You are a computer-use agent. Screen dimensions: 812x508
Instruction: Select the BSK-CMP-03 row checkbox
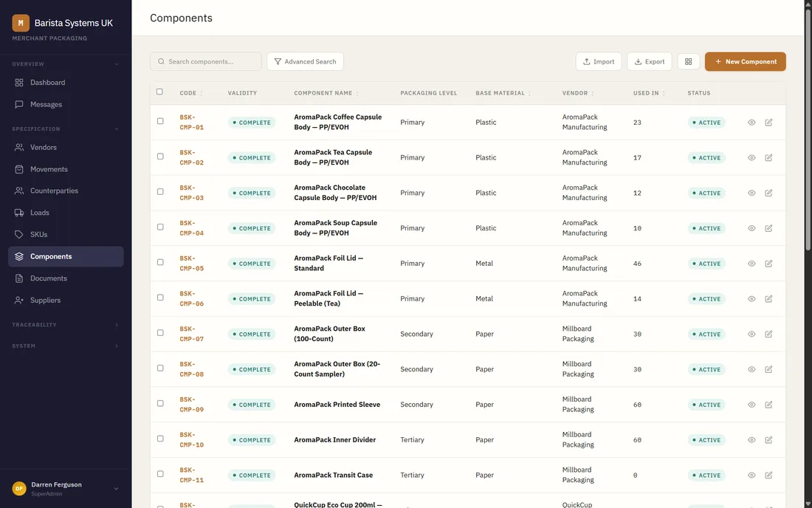point(160,191)
